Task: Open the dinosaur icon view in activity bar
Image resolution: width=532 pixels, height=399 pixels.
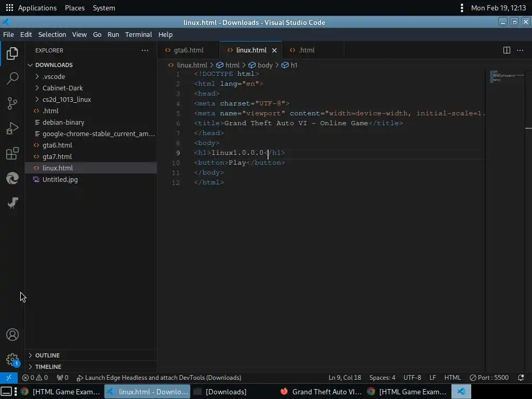Action: coord(12,203)
